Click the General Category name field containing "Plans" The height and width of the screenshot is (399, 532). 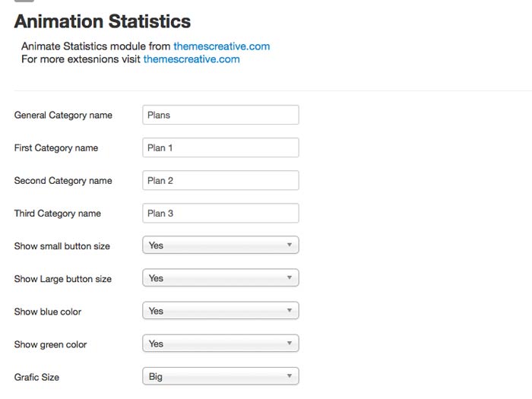(x=220, y=115)
